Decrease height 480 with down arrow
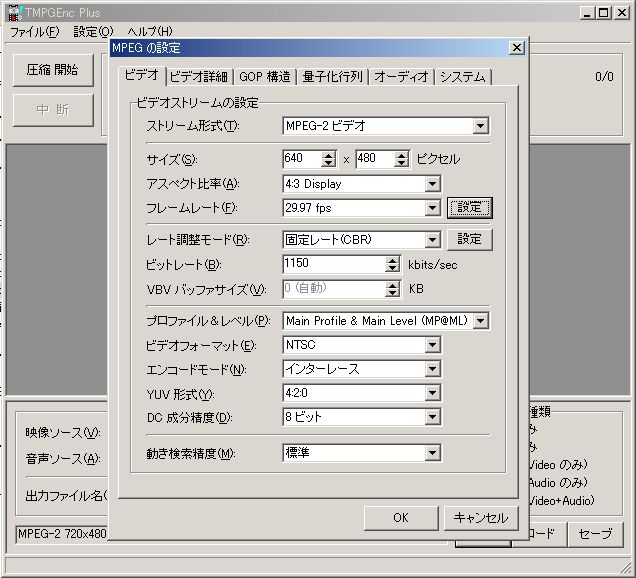 pos(401,163)
